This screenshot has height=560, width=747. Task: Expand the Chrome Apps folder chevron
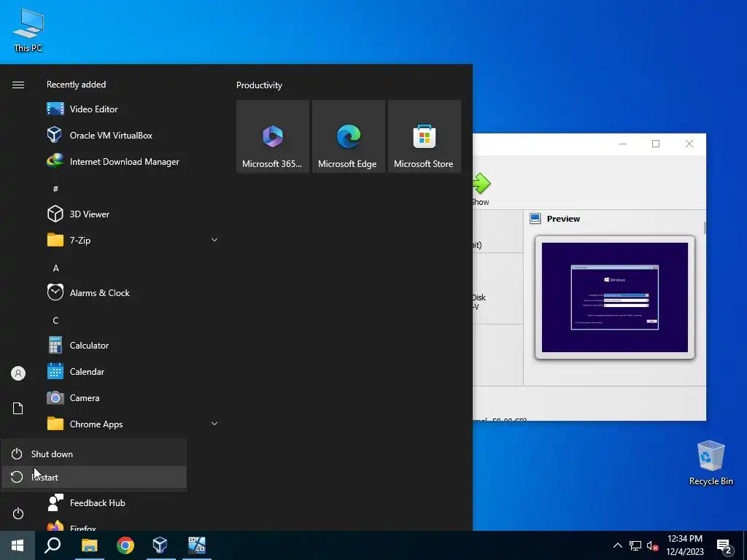point(214,424)
